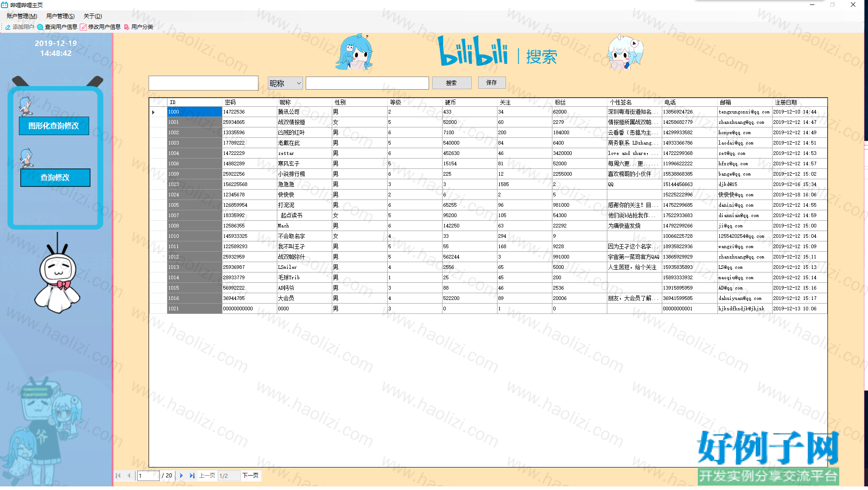Select the phone cell 14258682779

pyautogui.click(x=689, y=122)
